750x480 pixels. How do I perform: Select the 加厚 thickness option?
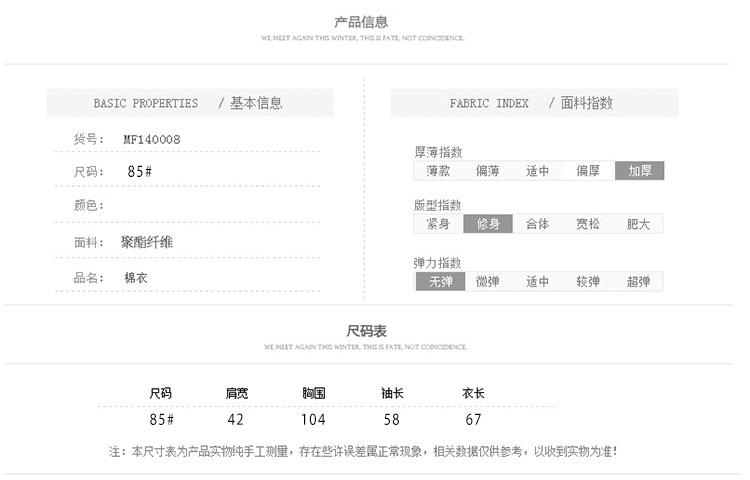(x=639, y=171)
